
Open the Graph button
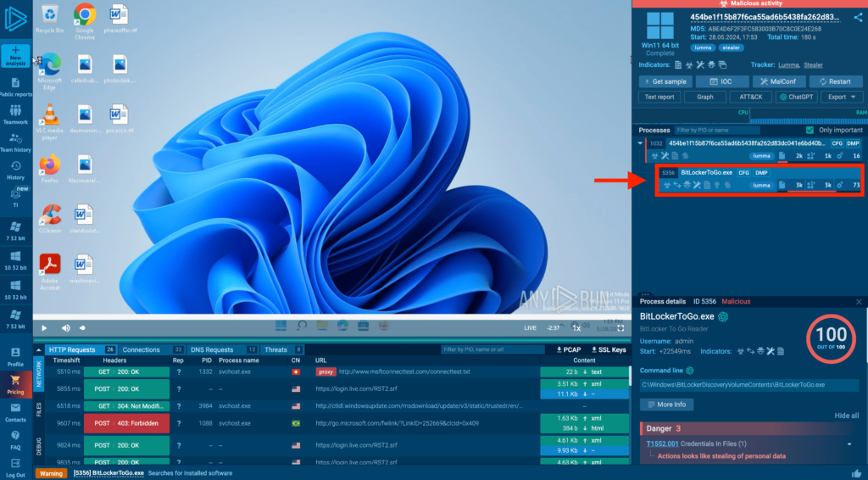click(704, 97)
